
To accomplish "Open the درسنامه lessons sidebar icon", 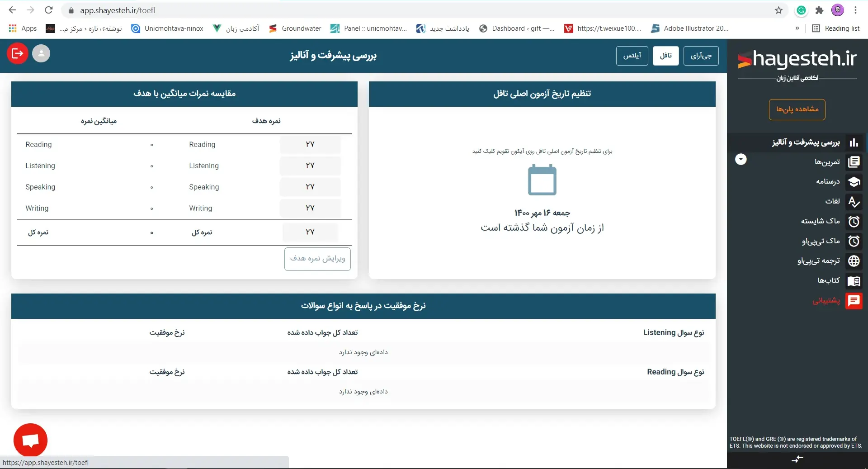I will tap(854, 182).
